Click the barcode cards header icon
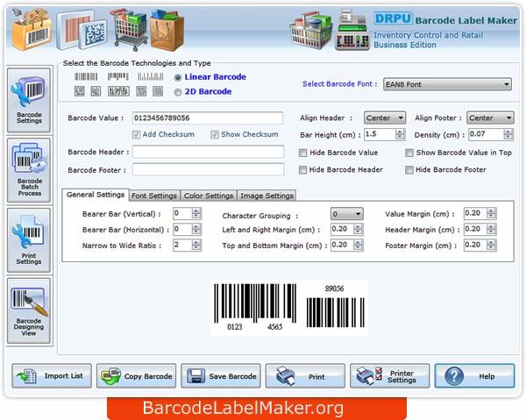 [82, 30]
